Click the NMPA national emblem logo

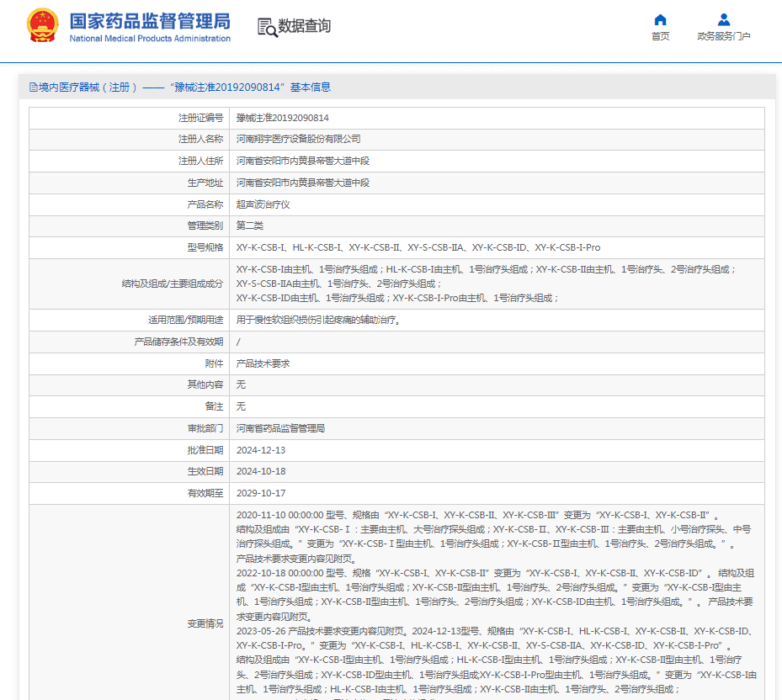tap(42, 25)
